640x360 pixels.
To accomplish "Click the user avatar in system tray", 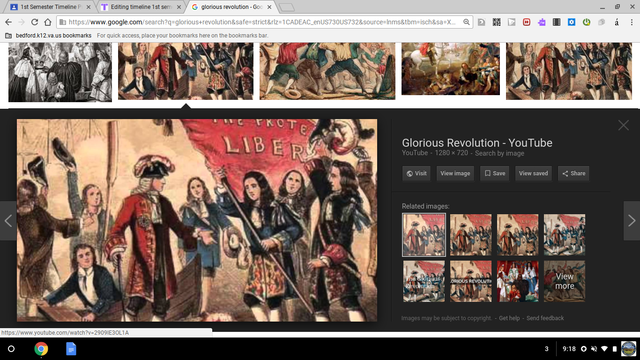I will (629, 349).
